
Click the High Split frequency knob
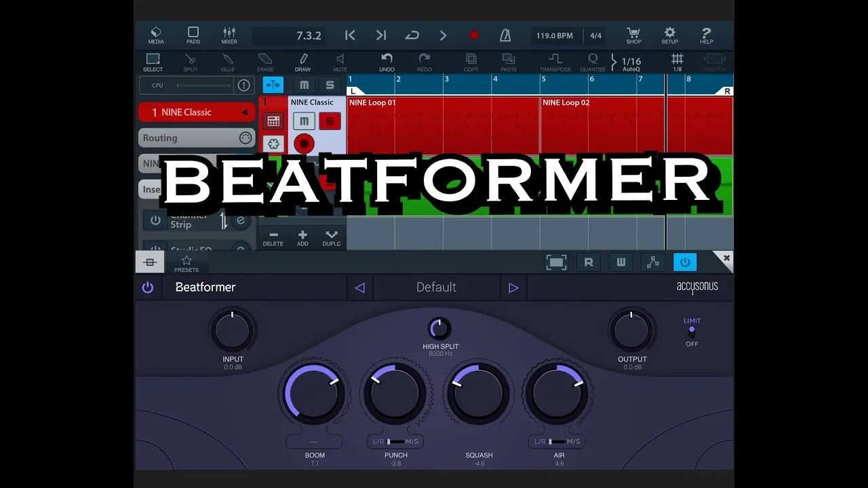click(x=439, y=329)
